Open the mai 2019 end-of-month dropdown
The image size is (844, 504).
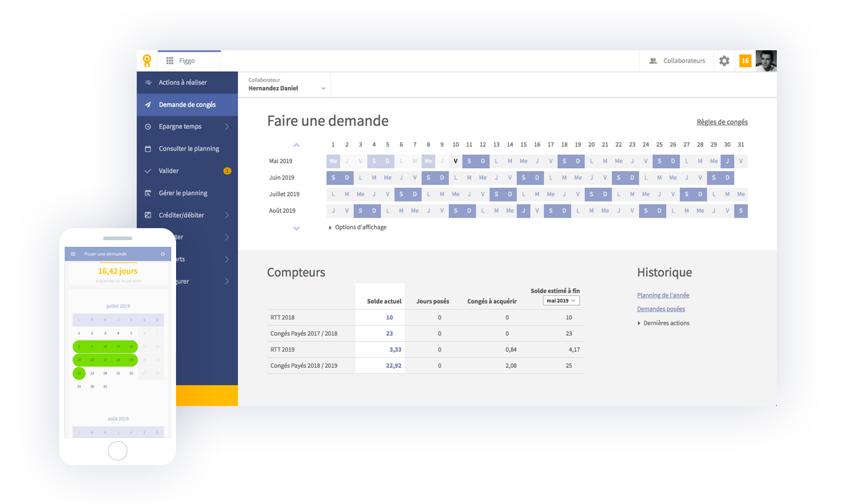pos(561,301)
